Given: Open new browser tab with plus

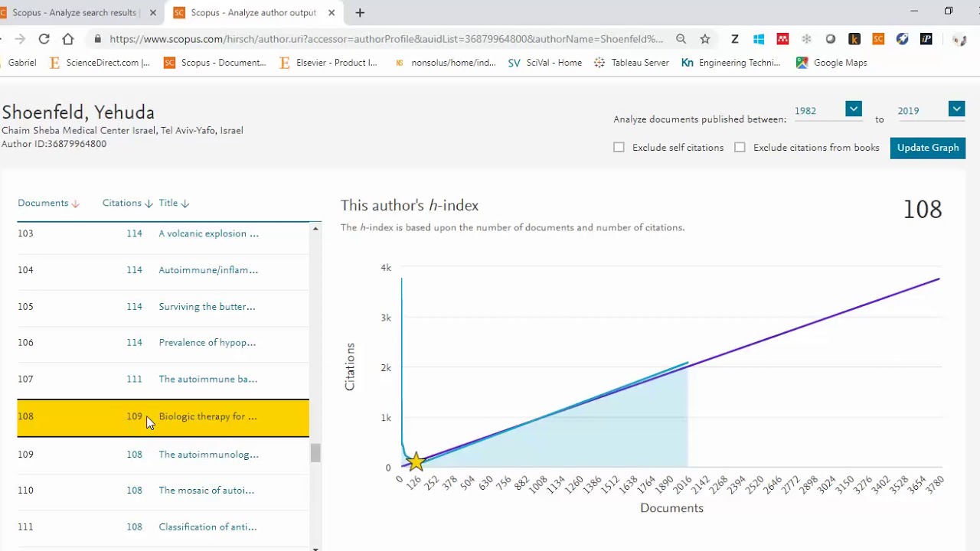Looking at the screenshot, I should [x=360, y=12].
